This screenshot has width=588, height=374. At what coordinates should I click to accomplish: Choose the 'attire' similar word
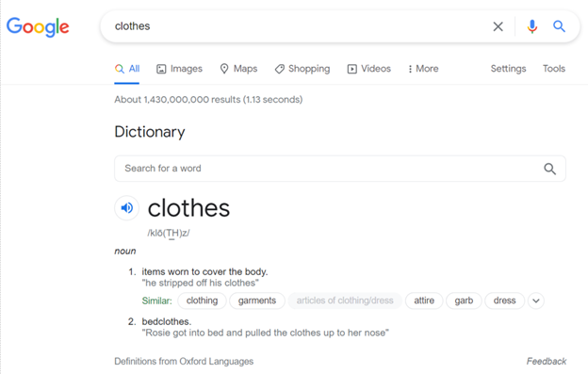(424, 301)
